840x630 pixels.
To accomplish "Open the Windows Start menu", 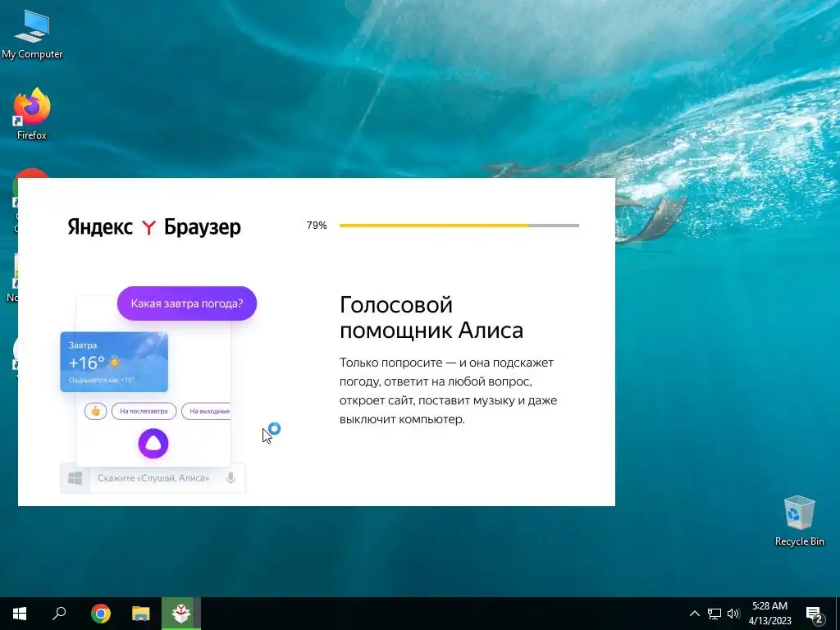I will (x=20, y=614).
